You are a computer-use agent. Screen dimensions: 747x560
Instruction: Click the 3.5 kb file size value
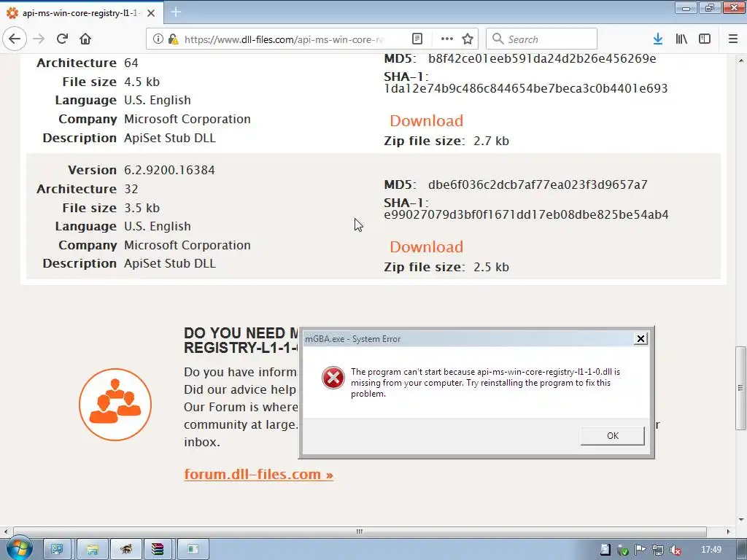click(142, 208)
